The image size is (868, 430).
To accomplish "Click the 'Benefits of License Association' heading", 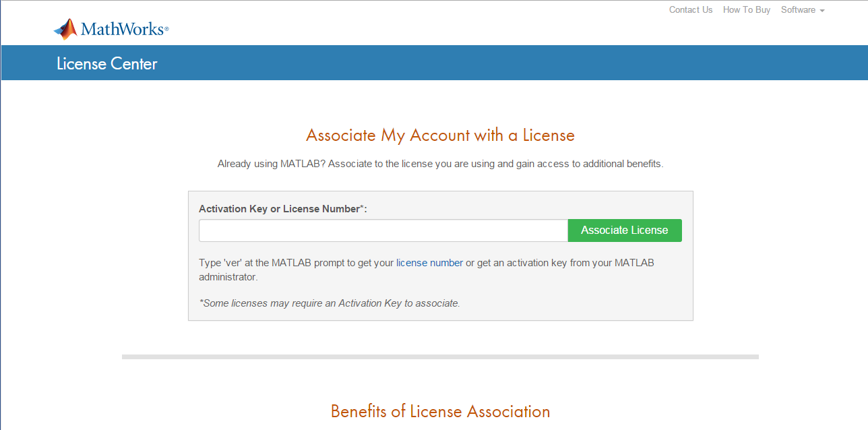I will click(440, 411).
